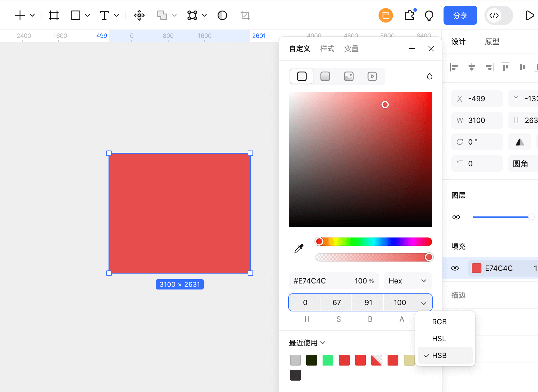538x392 pixels.
Task: Select RGB from color mode menu
Action: tap(439, 322)
